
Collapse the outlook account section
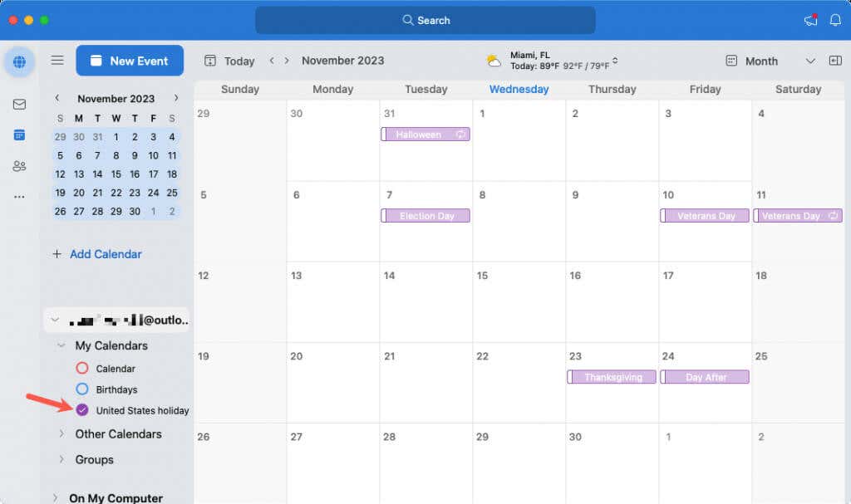55,321
